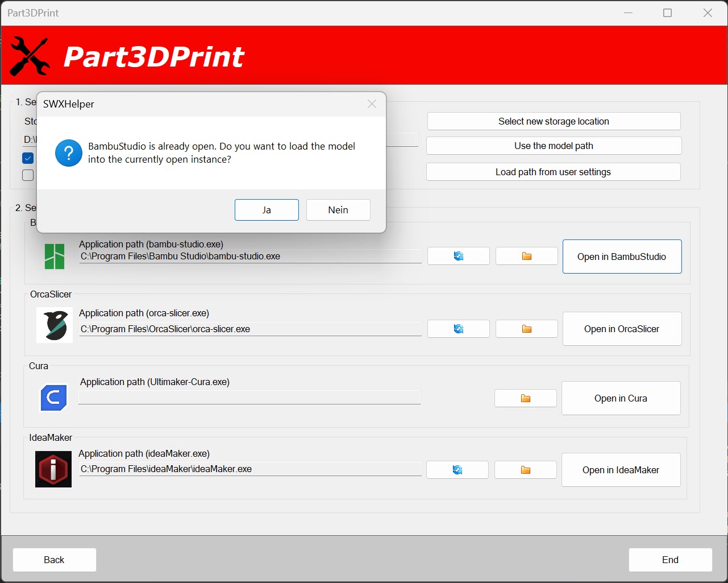Click the folder icon in Cura row
Viewport: 728px width, 583px height.
tap(525, 398)
